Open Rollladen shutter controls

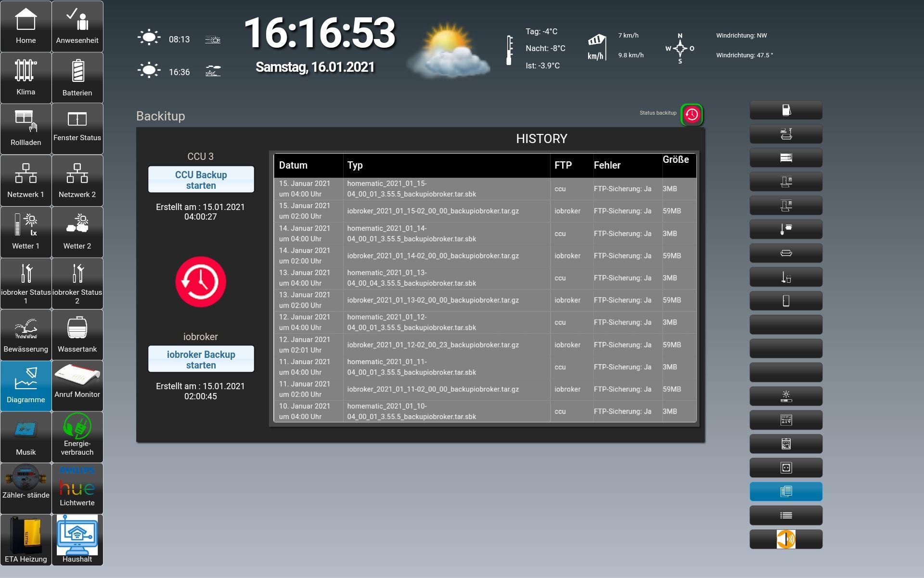click(x=26, y=129)
